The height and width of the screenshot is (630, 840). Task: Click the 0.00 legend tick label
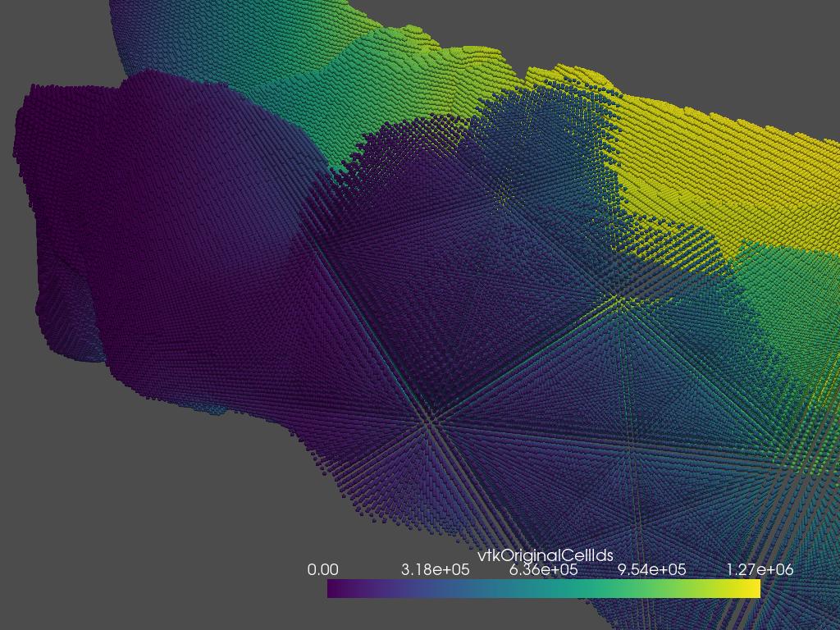coord(323,569)
